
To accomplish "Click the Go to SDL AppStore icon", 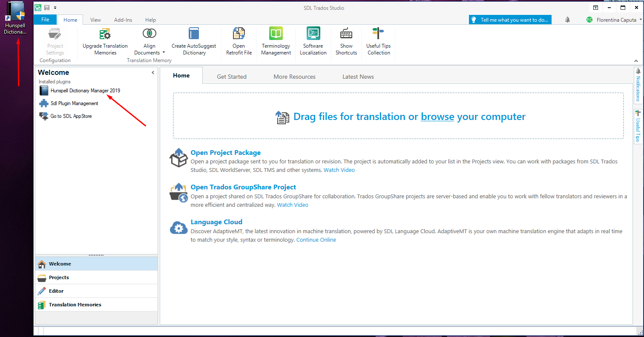I will tap(43, 116).
